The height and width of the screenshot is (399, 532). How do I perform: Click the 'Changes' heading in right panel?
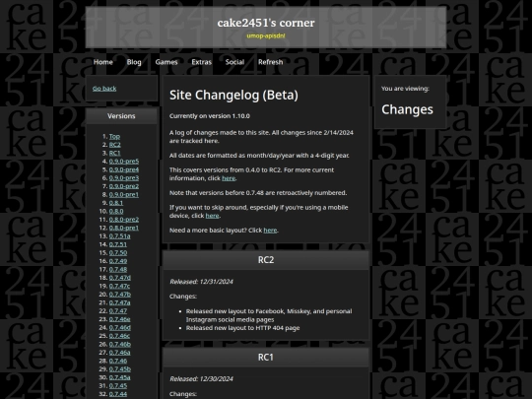tap(407, 109)
